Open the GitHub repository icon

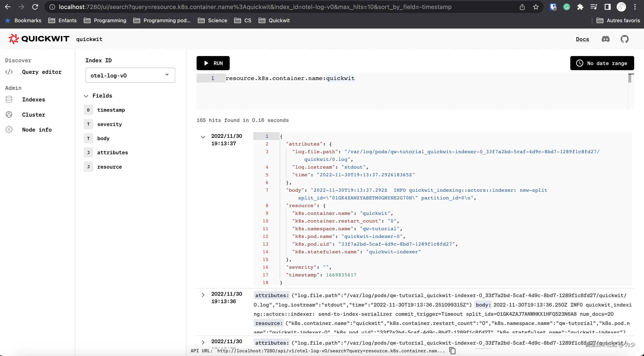pyautogui.click(x=625, y=39)
